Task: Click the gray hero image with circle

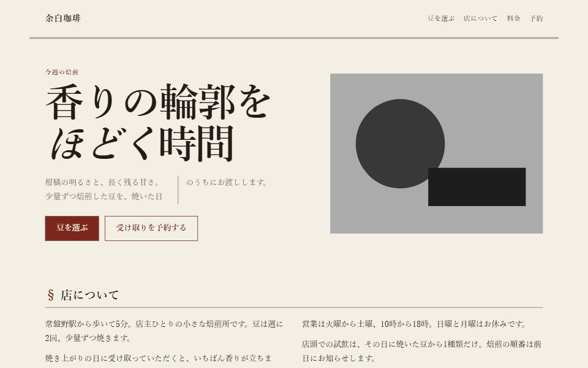Action: tap(437, 153)
